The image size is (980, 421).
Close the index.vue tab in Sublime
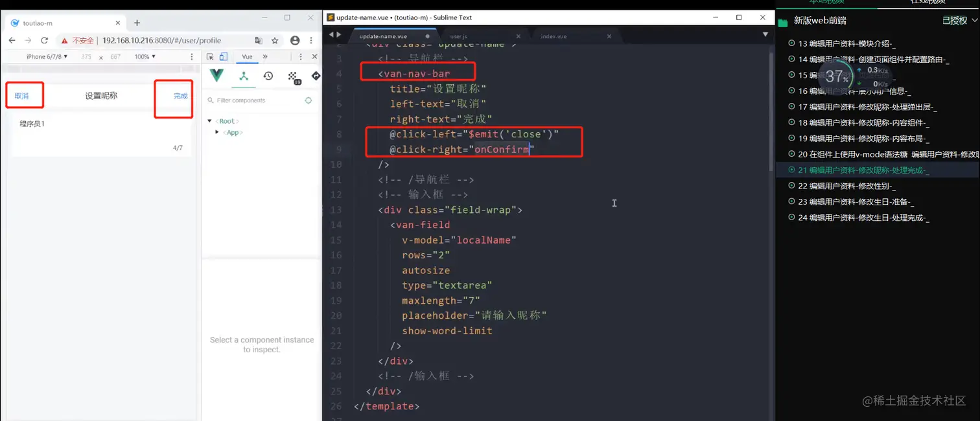[609, 36]
